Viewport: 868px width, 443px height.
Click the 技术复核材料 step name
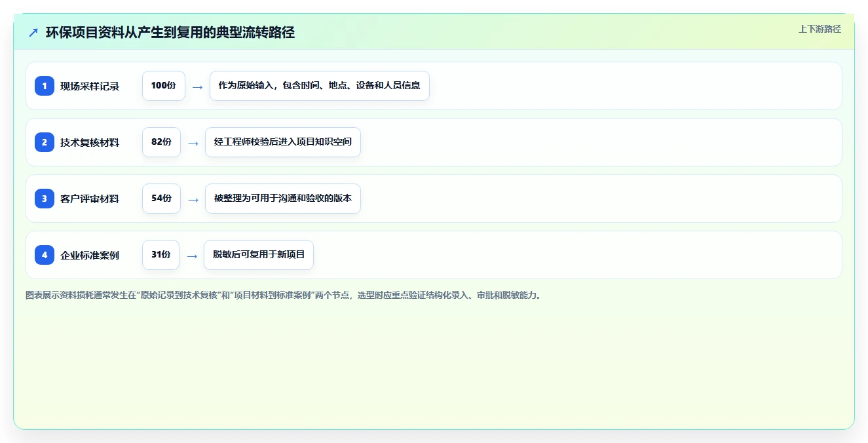tap(90, 142)
